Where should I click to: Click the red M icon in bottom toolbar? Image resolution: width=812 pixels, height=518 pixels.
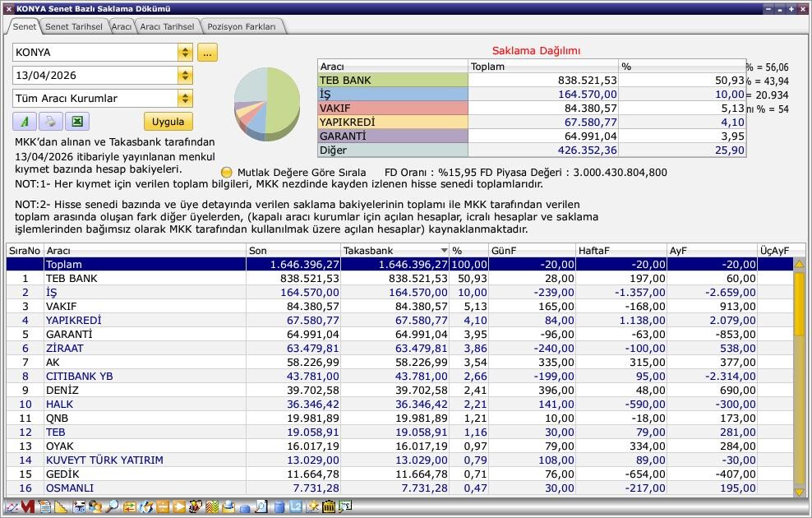click(27, 507)
